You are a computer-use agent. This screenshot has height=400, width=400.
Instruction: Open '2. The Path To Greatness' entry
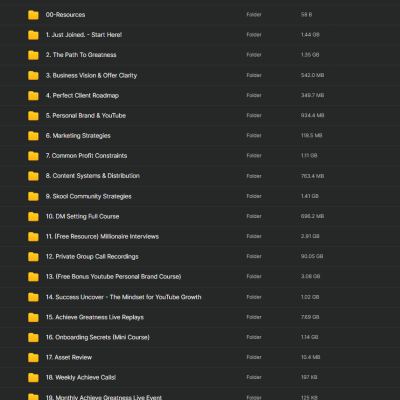pos(81,55)
